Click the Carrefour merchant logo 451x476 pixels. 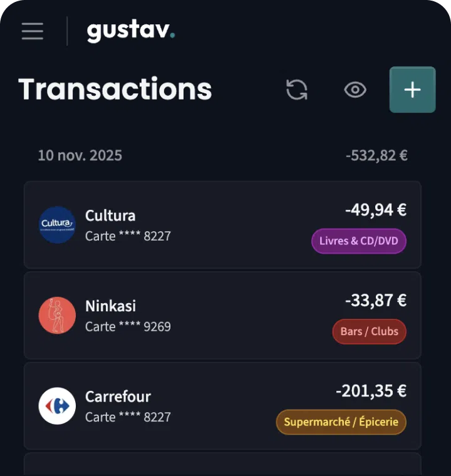(x=57, y=406)
